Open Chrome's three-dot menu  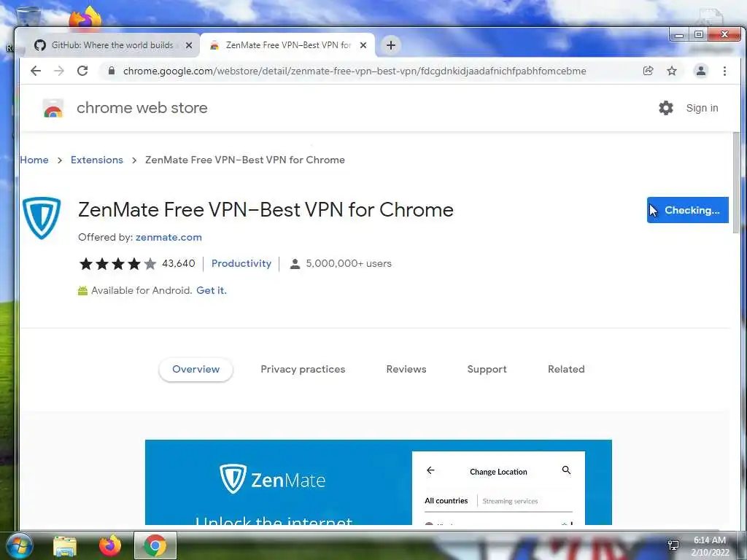[x=724, y=71]
